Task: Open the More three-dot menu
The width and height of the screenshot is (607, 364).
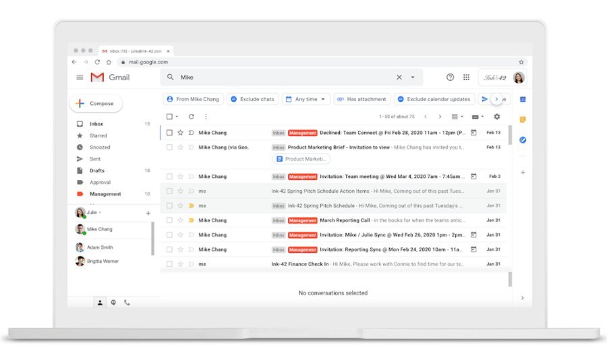Action: tap(206, 117)
